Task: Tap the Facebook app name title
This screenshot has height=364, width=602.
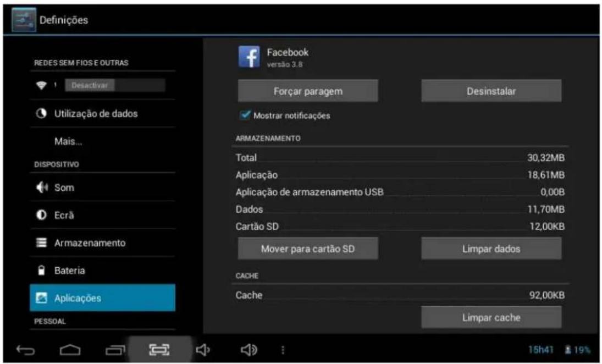Action: 288,52
